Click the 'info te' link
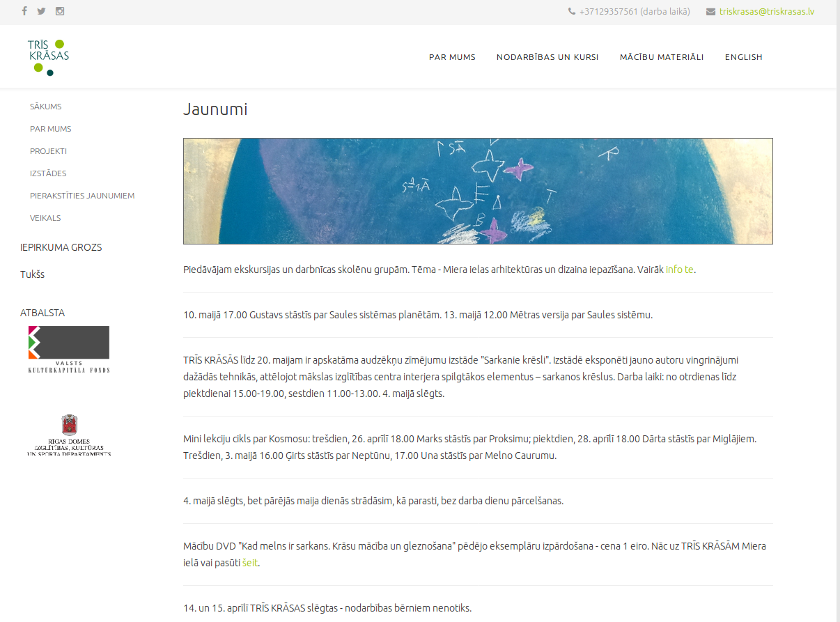 (x=680, y=270)
